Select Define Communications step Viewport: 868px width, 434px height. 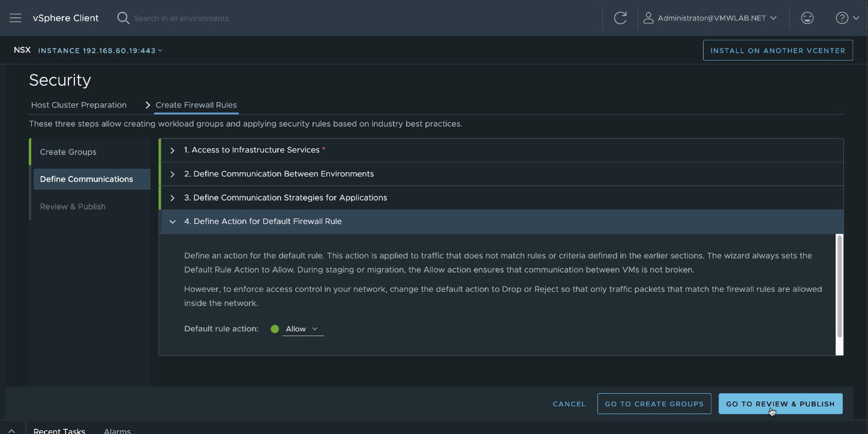(91, 179)
